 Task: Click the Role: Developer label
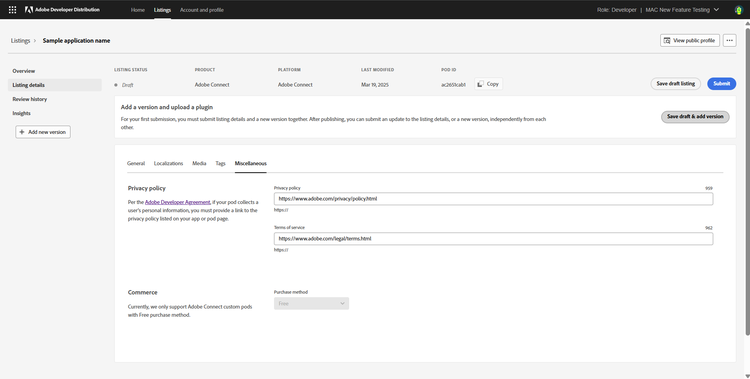(617, 10)
